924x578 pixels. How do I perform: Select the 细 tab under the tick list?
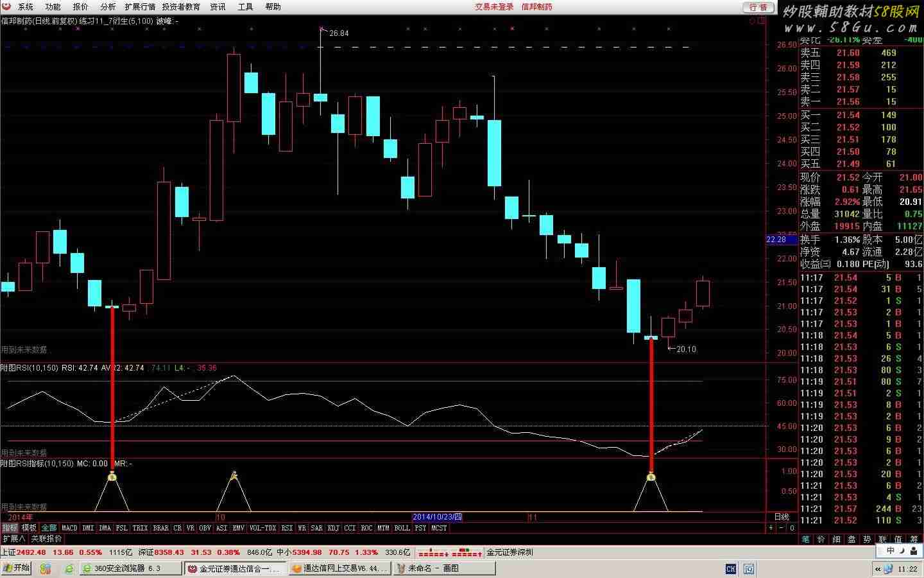pos(836,539)
